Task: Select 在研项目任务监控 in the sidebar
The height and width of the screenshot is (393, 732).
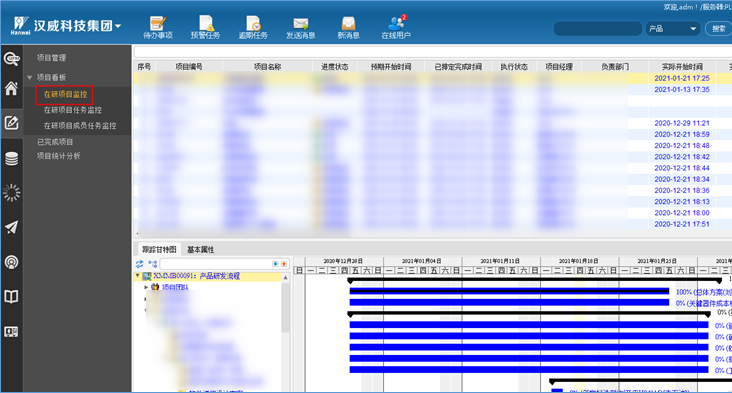Action: [72, 110]
